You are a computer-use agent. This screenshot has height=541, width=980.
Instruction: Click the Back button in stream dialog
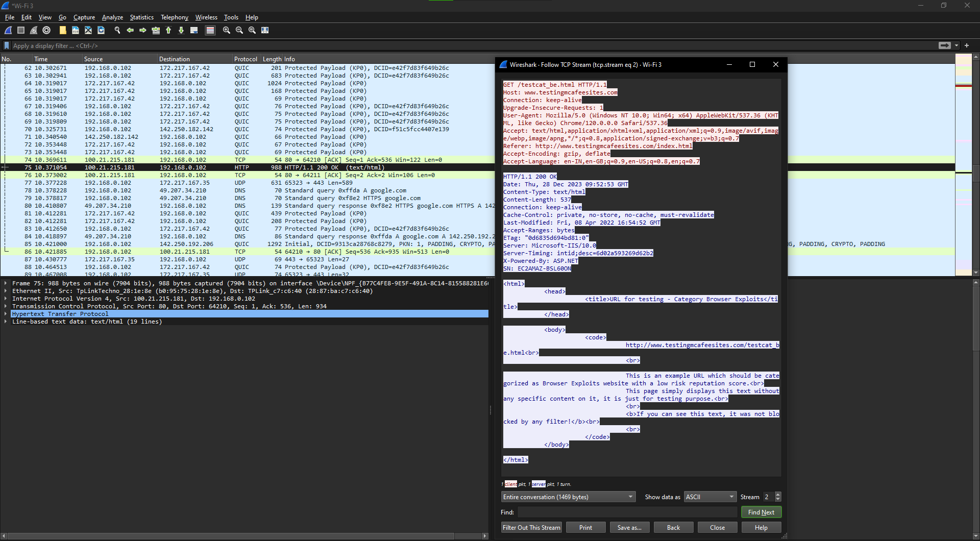(673, 527)
